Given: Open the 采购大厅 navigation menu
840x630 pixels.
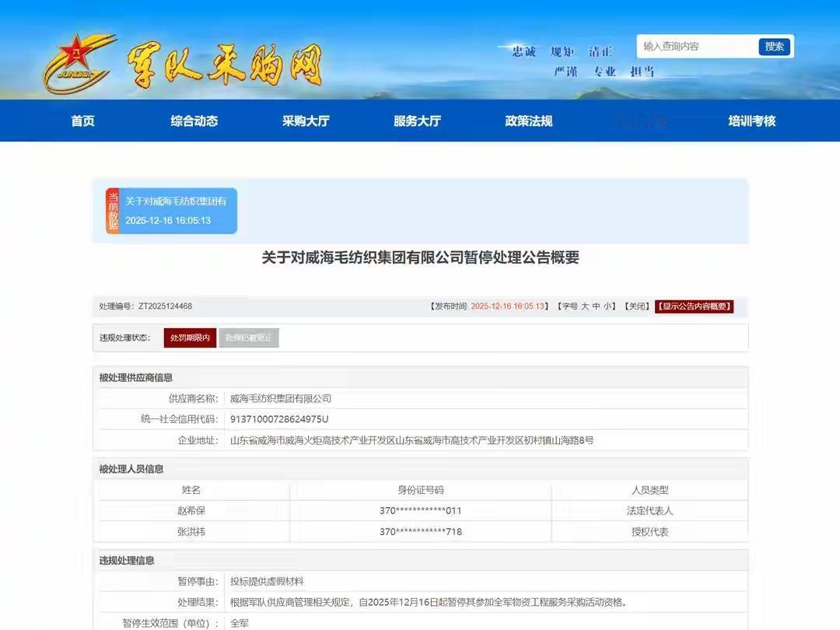Looking at the screenshot, I should click(305, 121).
